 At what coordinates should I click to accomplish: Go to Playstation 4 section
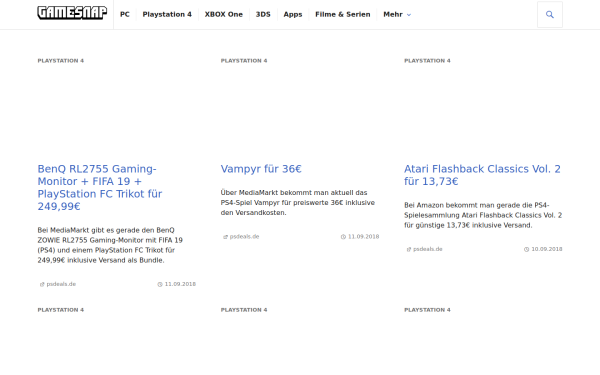167,15
